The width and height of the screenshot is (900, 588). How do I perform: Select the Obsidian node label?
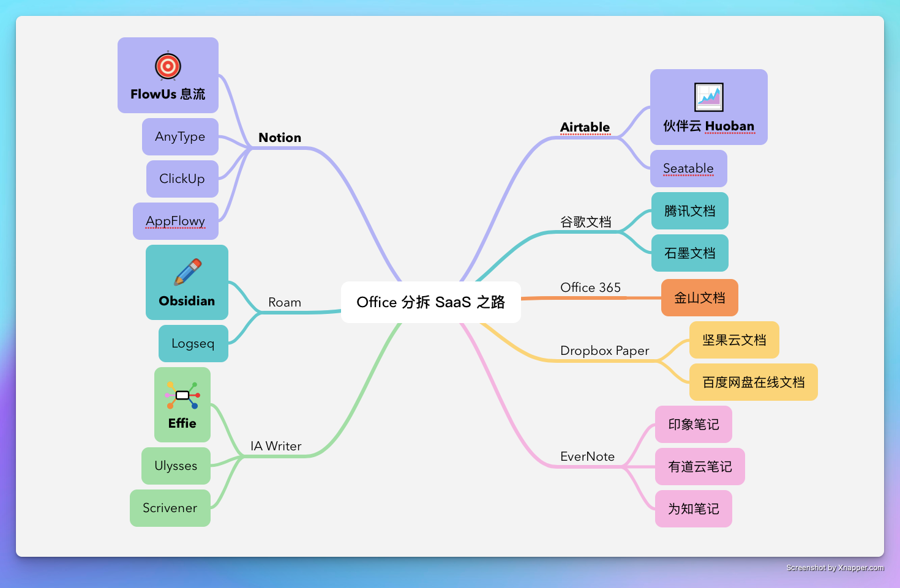[x=187, y=301]
